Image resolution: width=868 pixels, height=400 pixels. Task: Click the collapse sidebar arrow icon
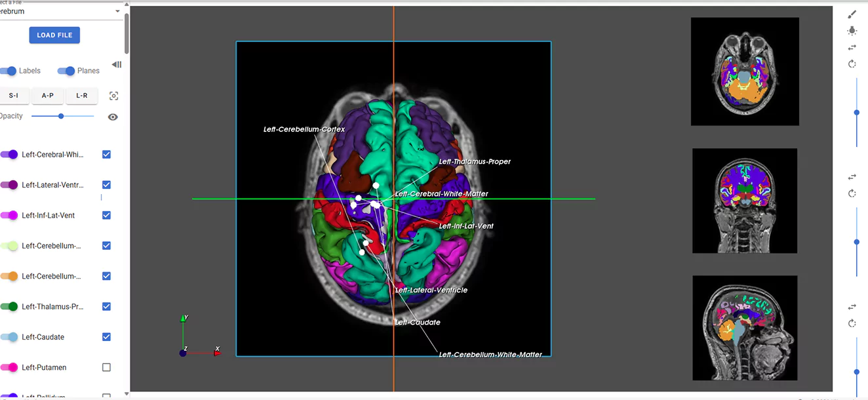coord(117,64)
